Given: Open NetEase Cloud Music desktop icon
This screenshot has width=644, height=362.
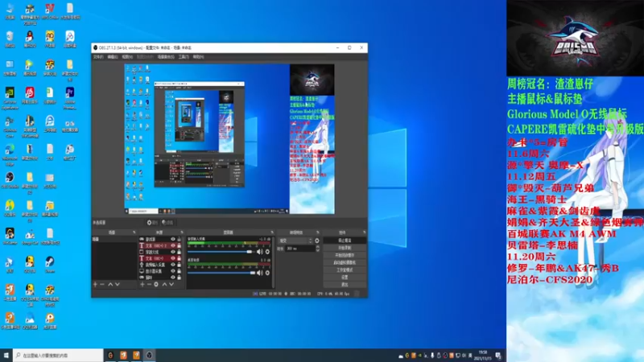Looking at the screenshot, I should pyautogui.click(x=30, y=95).
